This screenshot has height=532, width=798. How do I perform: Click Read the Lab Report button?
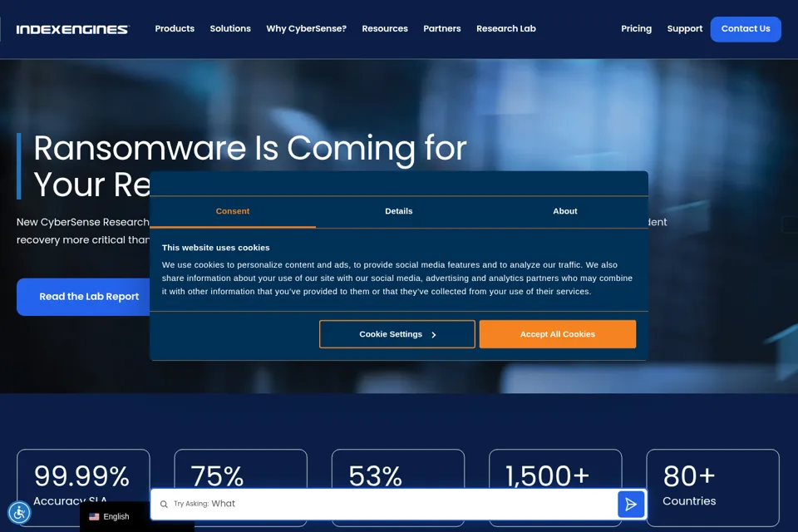click(x=84, y=297)
